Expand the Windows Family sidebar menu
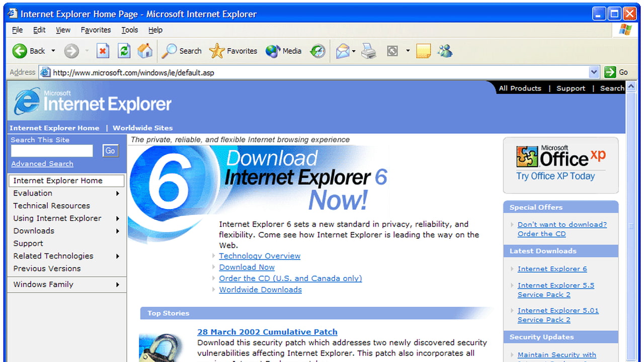The height and width of the screenshot is (362, 644). 66,284
